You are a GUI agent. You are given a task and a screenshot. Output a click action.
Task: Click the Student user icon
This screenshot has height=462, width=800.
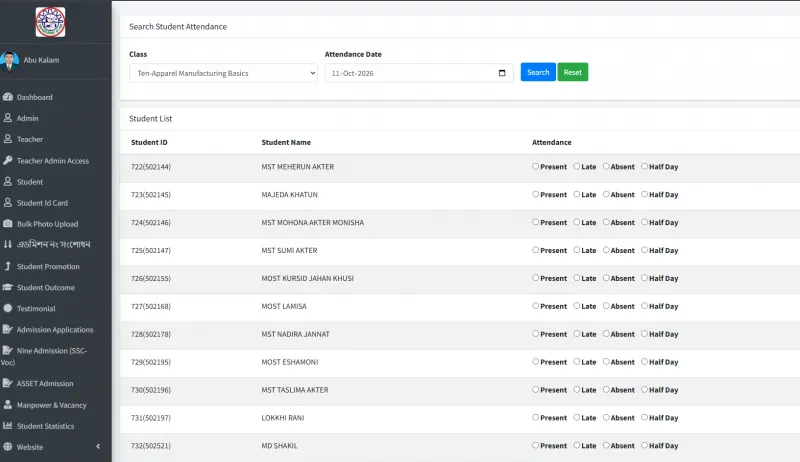coord(8,181)
